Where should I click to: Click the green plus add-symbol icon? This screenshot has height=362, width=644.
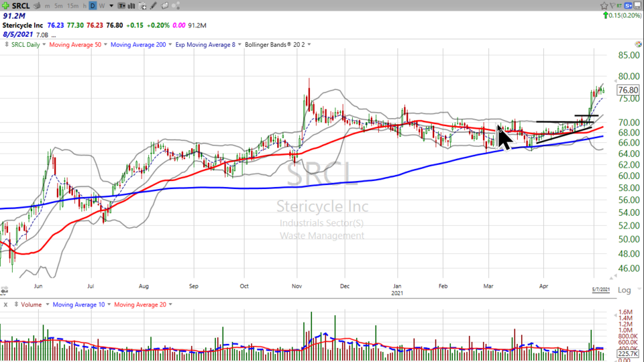(x=6, y=5)
